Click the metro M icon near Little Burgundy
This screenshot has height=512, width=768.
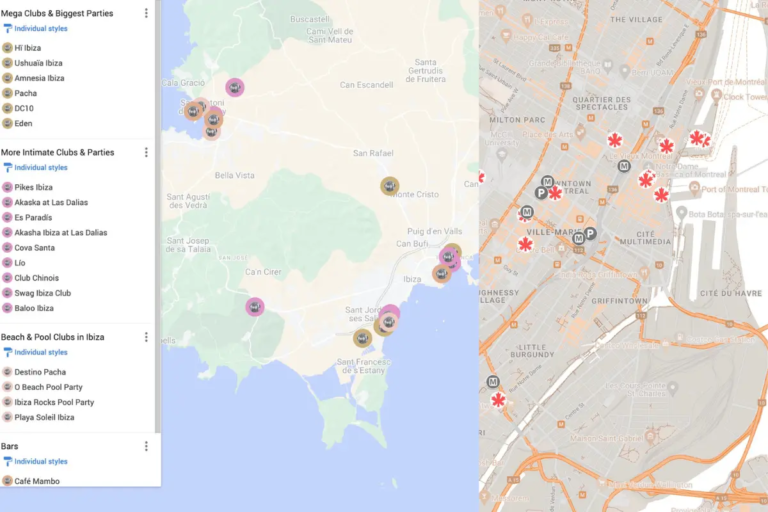493,382
